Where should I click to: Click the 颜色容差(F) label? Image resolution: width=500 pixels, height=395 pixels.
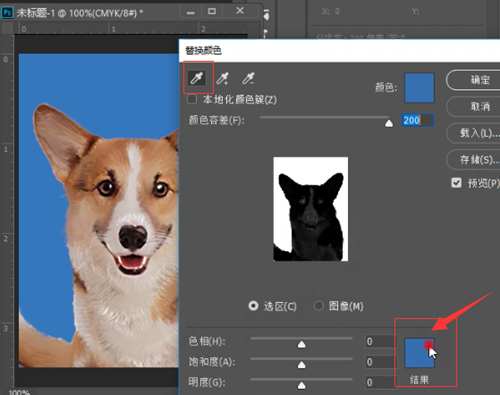click(217, 120)
